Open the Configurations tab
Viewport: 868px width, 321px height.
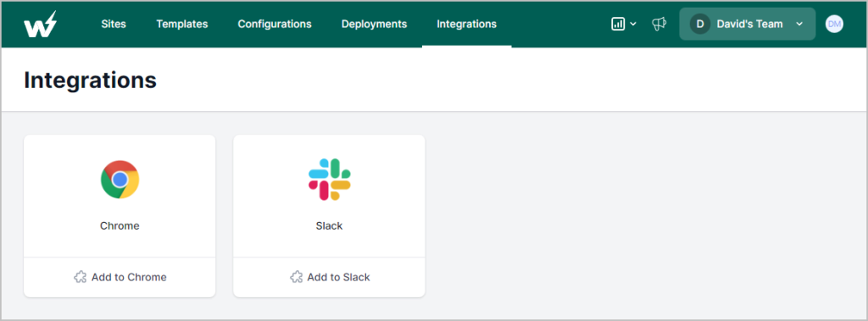point(275,24)
